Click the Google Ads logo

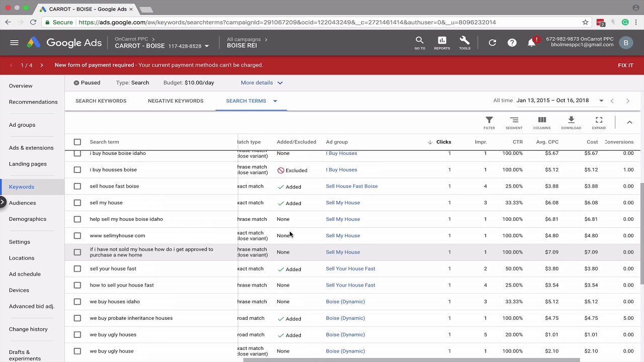tap(64, 43)
